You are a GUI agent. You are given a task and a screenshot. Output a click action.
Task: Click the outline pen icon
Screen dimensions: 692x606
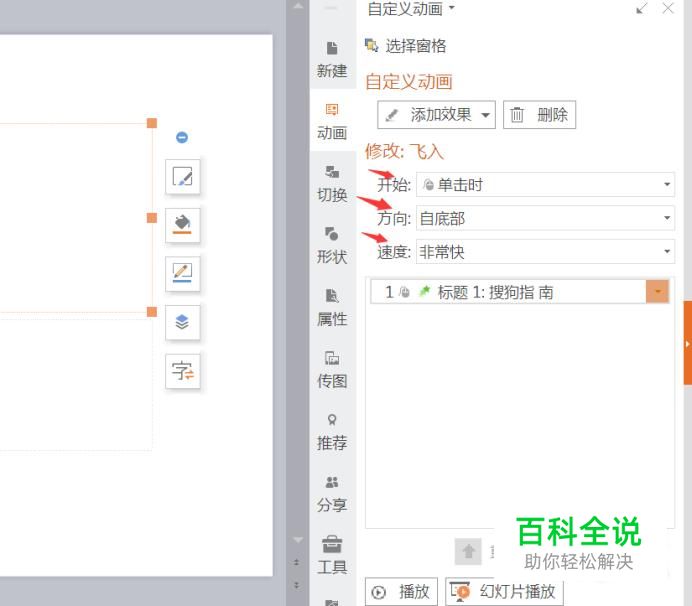tap(182, 274)
